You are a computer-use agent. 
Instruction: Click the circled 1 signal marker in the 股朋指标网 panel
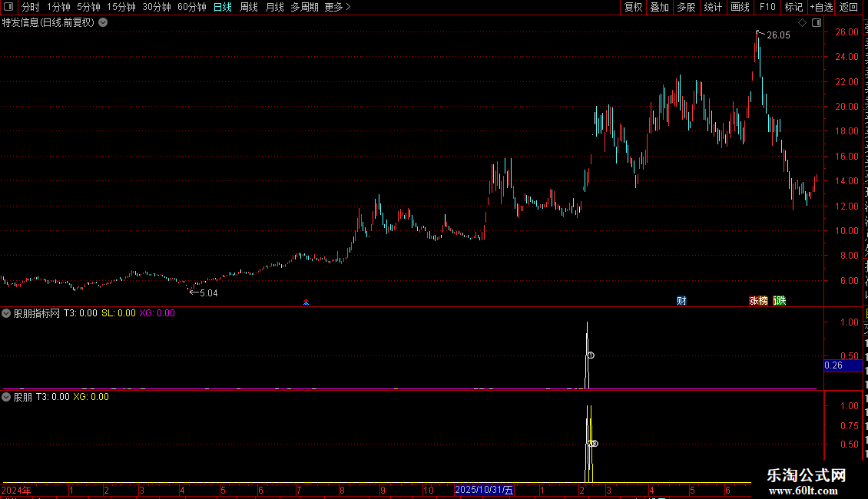coord(591,355)
